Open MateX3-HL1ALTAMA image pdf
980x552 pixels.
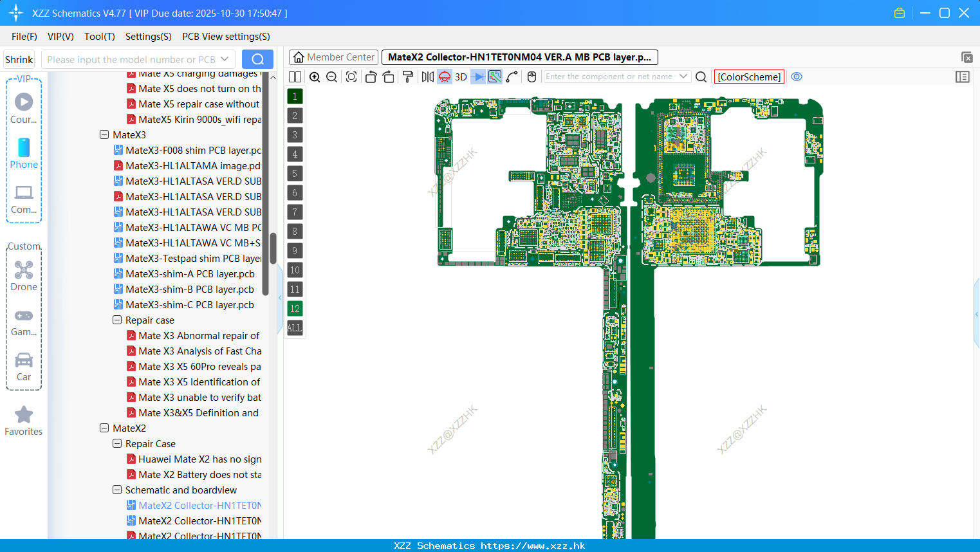coord(188,166)
